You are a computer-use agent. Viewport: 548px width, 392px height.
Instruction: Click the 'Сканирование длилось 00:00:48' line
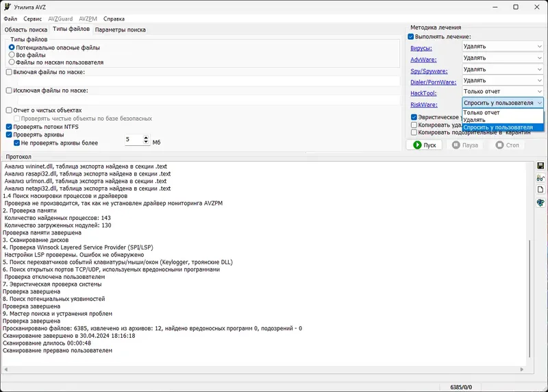coord(47,343)
